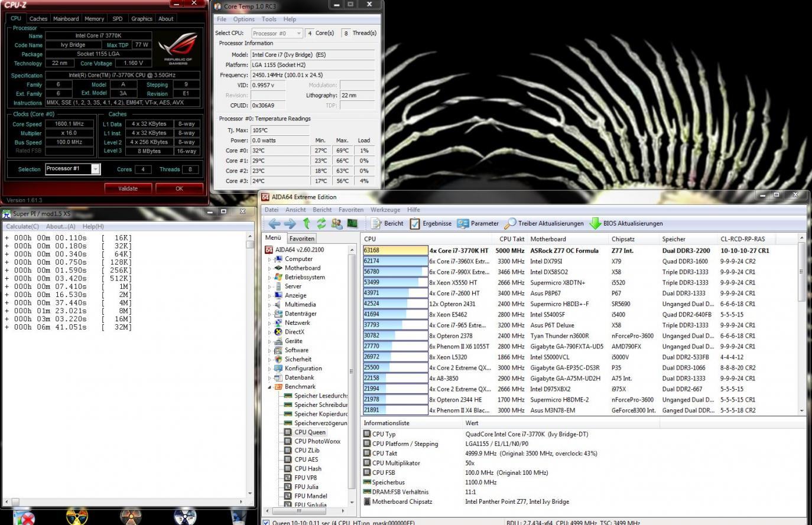The image size is (812, 525).
Task: Open the Core Temp Options menu
Action: click(243, 19)
